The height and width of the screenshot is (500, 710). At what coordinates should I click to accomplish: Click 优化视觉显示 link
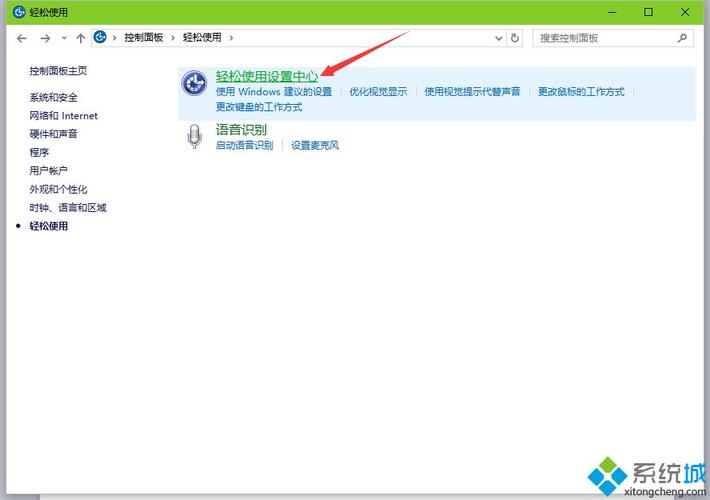point(378,92)
